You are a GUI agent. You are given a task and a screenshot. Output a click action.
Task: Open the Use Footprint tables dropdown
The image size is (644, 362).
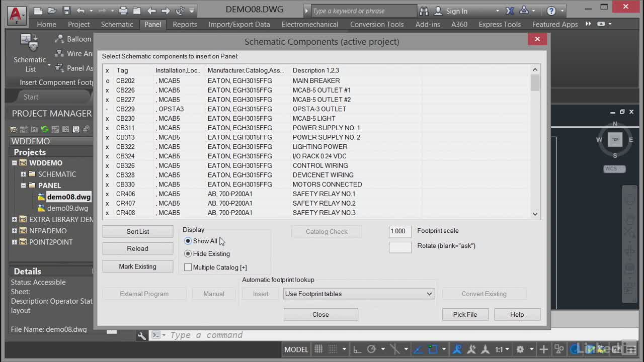359,294
